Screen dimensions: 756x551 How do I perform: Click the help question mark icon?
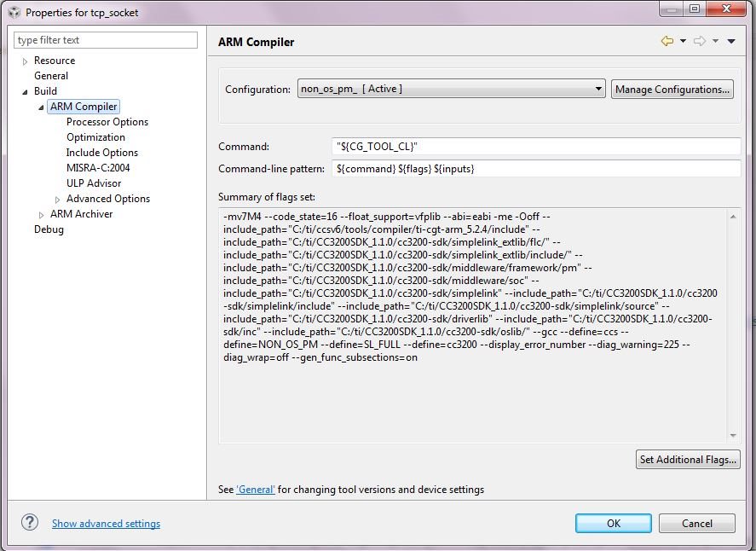(x=30, y=522)
